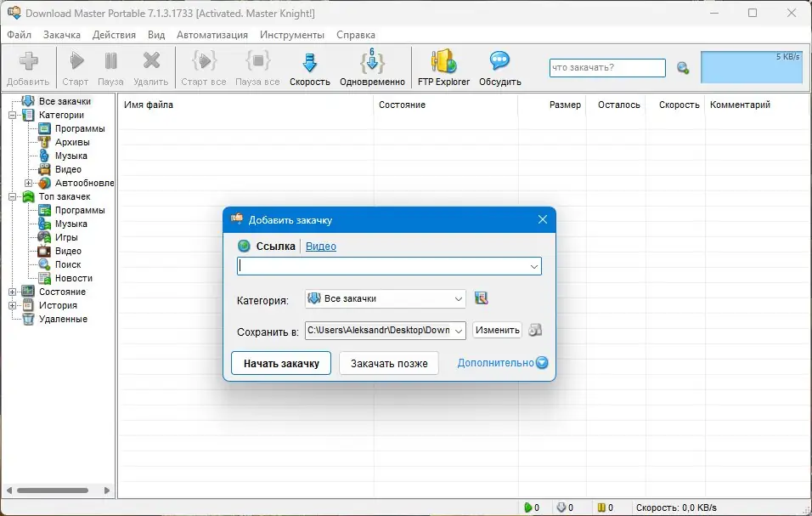This screenshot has width=812, height=516.
Task: Open the Автоматизация menu
Action: pos(211,35)
